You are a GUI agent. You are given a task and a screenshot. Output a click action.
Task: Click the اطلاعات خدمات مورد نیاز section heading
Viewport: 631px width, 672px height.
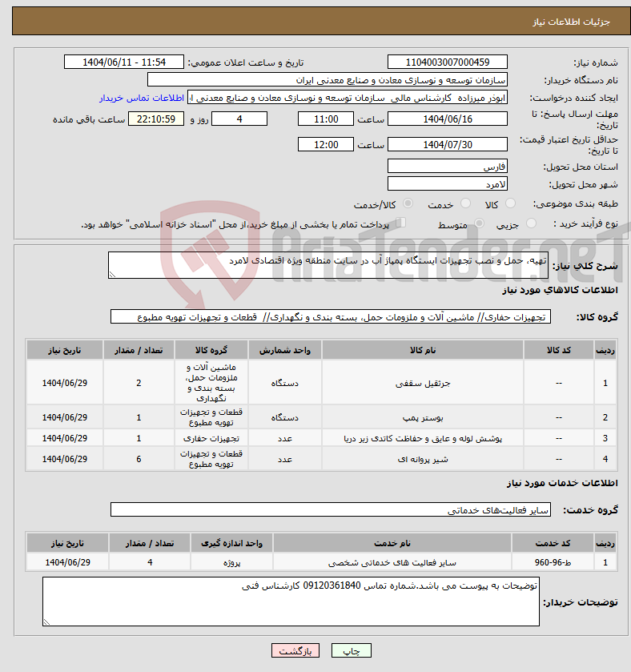(x=562, y=483)
